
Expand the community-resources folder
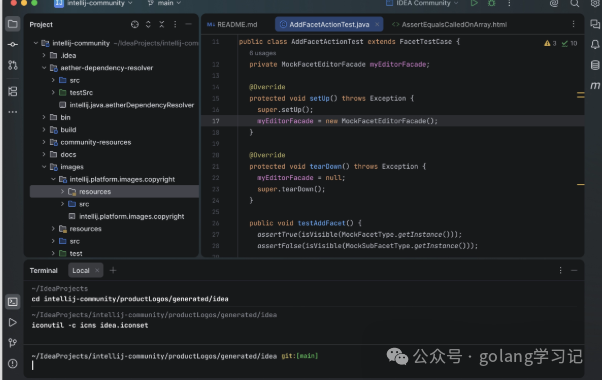[x=44, y=142]
